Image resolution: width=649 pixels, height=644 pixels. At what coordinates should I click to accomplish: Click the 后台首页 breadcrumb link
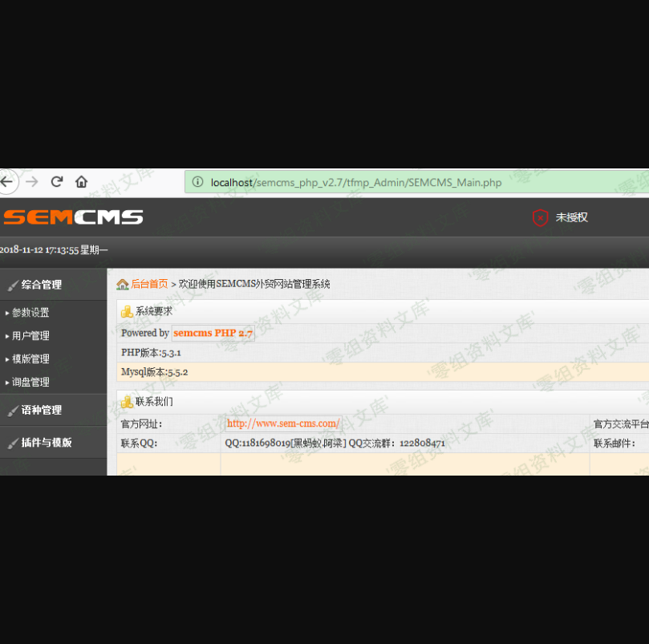click(x=149, y=284)
